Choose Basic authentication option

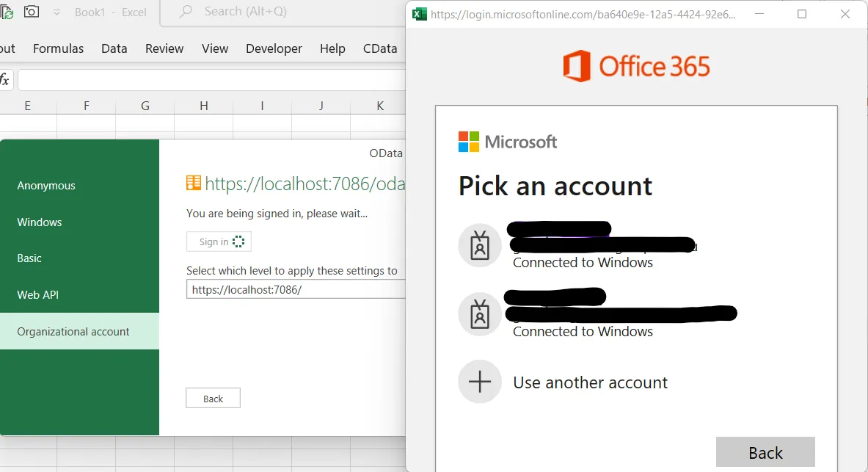(79, 258)
